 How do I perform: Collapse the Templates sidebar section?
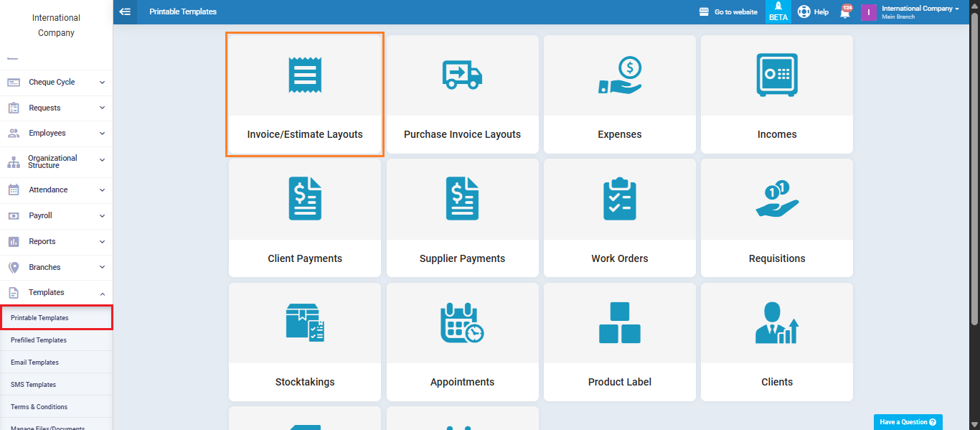coord(56,293)
